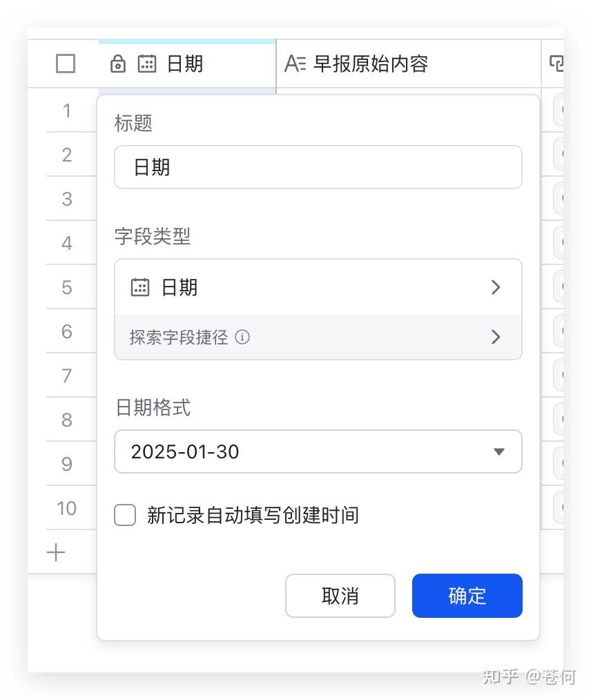Screen dimensions: 591x700
Task: Expand the 日期 field type chevron
Action: pyautogui.click(x=496, y=287)
